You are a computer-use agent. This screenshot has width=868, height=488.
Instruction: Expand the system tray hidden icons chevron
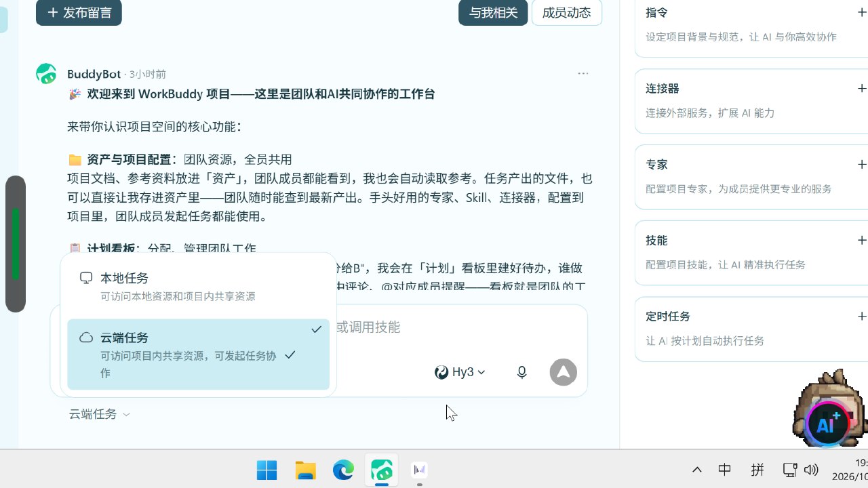[696, 470]
